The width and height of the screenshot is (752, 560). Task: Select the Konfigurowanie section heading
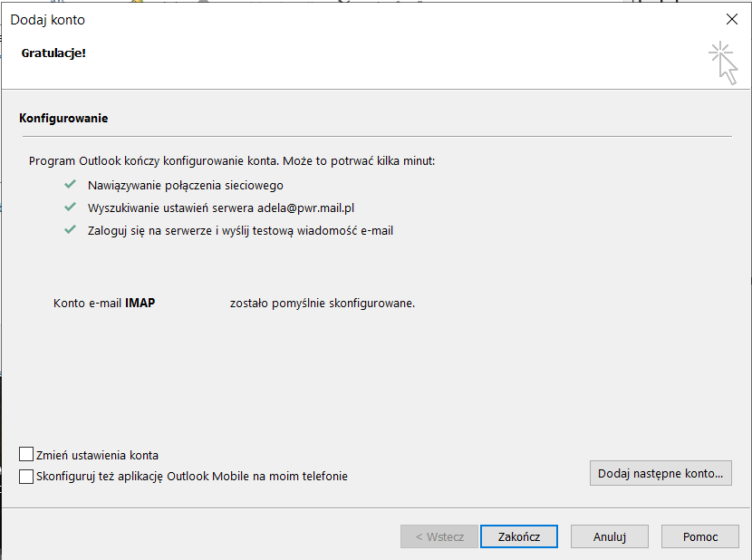[x=63, y=119]
